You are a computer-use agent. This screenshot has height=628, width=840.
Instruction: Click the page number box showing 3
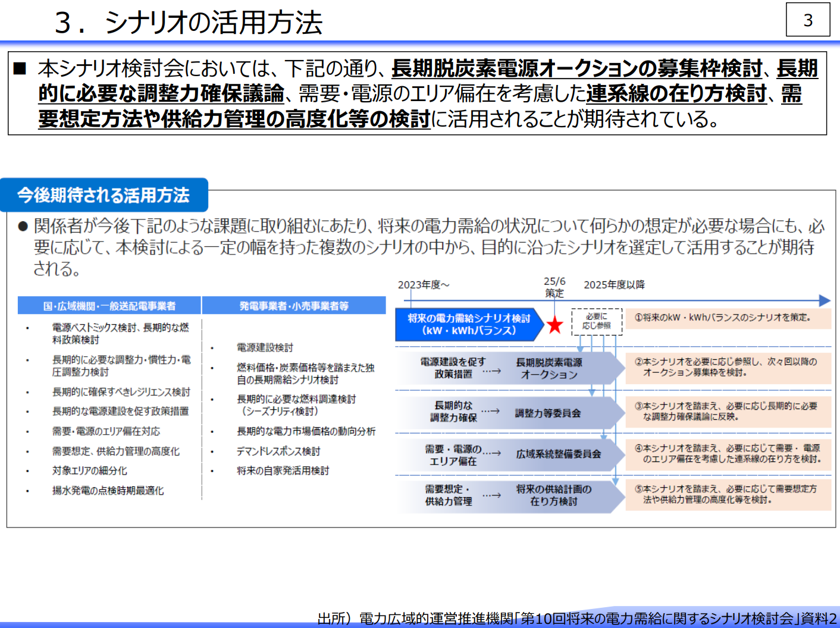click(x=808, y=20)
